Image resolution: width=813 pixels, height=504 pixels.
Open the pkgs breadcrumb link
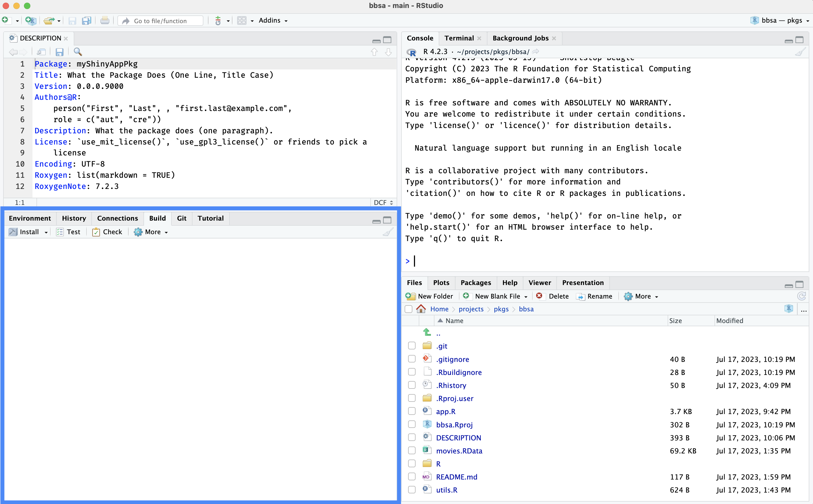coord(501,309)
